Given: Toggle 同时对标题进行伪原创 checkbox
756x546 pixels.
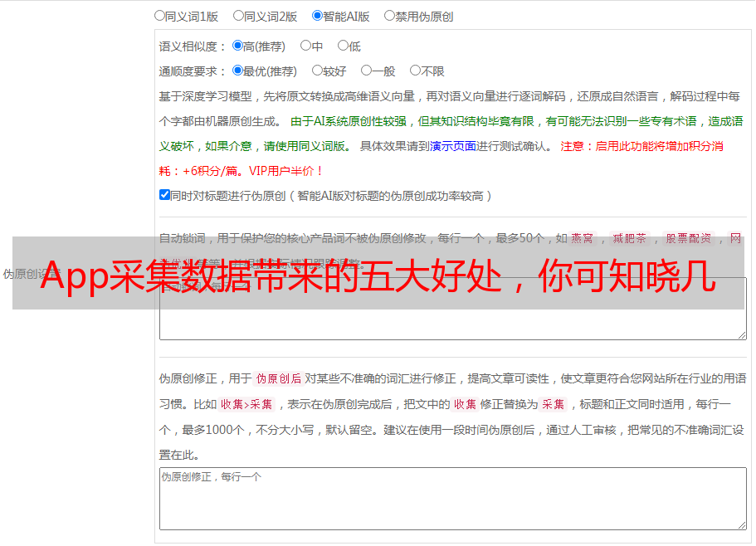Looking at the screenshot, I should pyautogui.click(x=164, y=195).
